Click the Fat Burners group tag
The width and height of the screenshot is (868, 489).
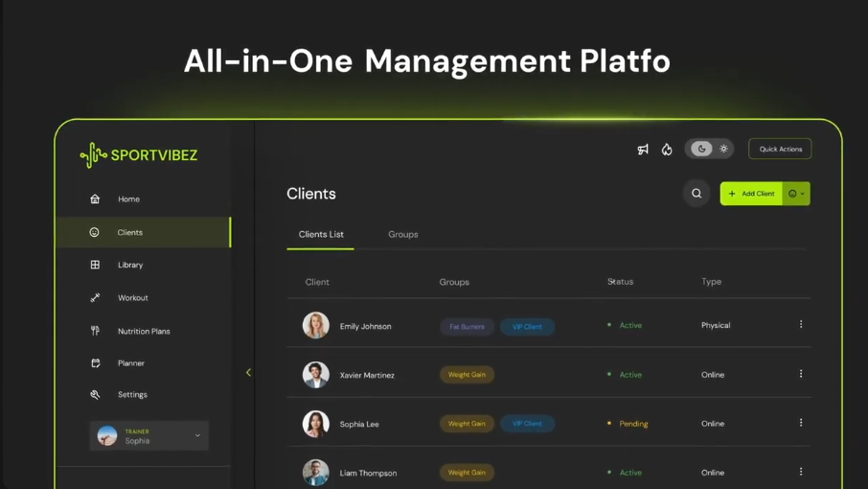[x=467, y=327]
